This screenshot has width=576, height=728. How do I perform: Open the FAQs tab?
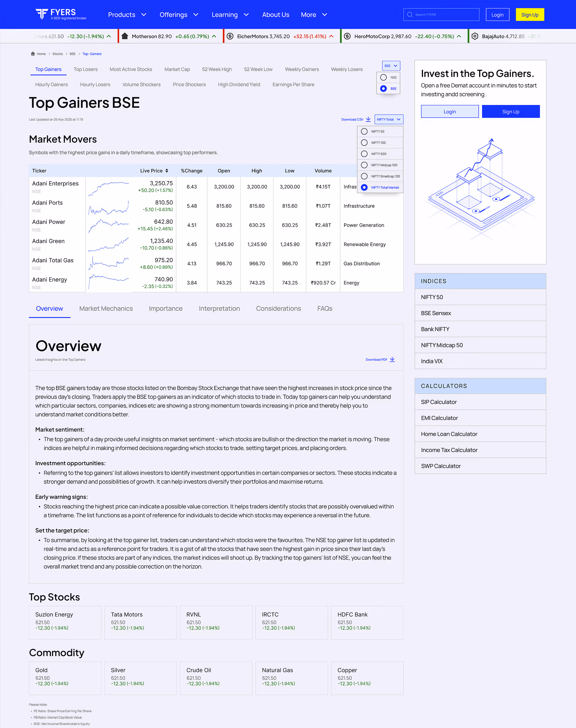[324, 308]
